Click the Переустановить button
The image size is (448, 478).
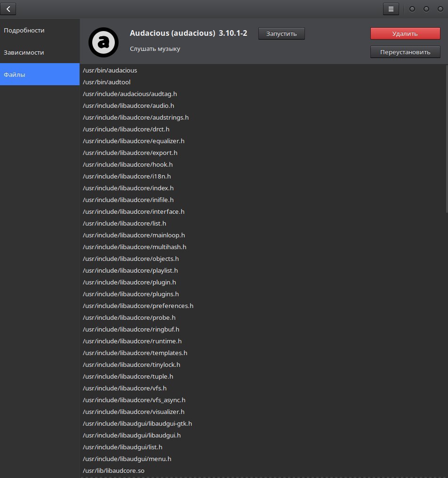click(405, 52)
